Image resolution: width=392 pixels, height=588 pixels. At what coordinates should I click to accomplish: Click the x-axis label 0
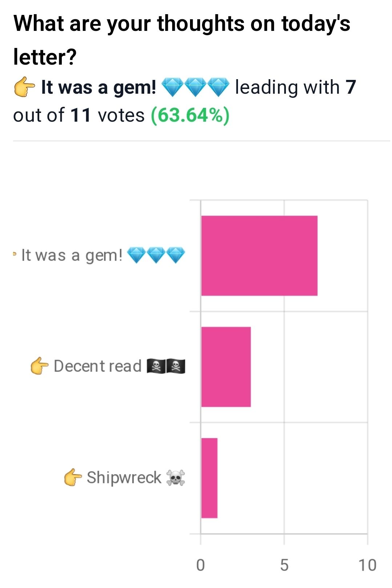pos(201,565)
